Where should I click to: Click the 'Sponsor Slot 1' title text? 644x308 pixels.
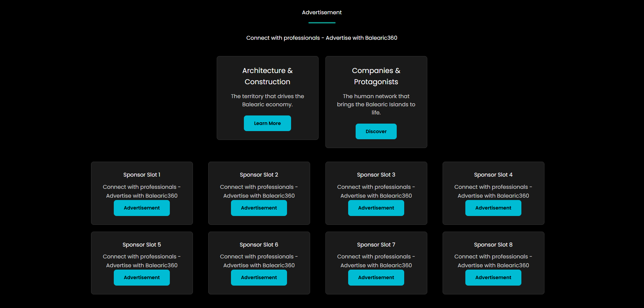click(x=142, y=175)
